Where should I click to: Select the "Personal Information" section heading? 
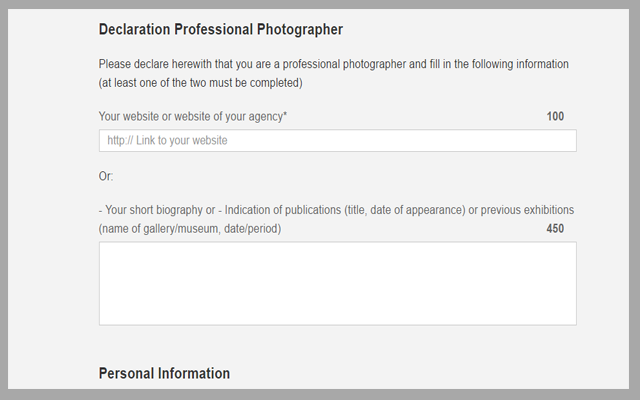click(x=164, y=373)
